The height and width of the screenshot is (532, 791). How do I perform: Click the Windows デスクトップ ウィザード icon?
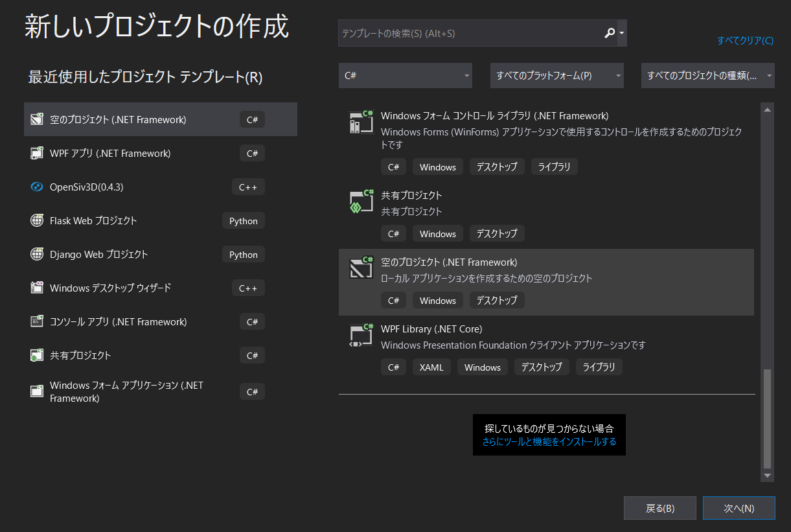tap(37, 288)
